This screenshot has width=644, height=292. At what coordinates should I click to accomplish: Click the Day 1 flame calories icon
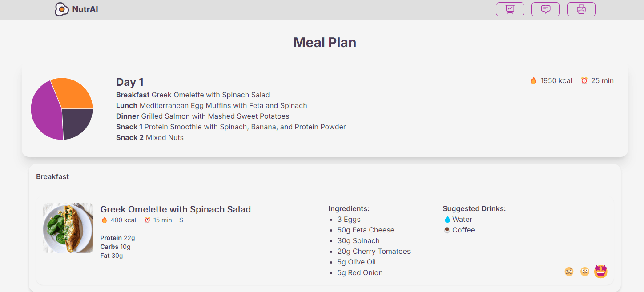coord(534,80)
